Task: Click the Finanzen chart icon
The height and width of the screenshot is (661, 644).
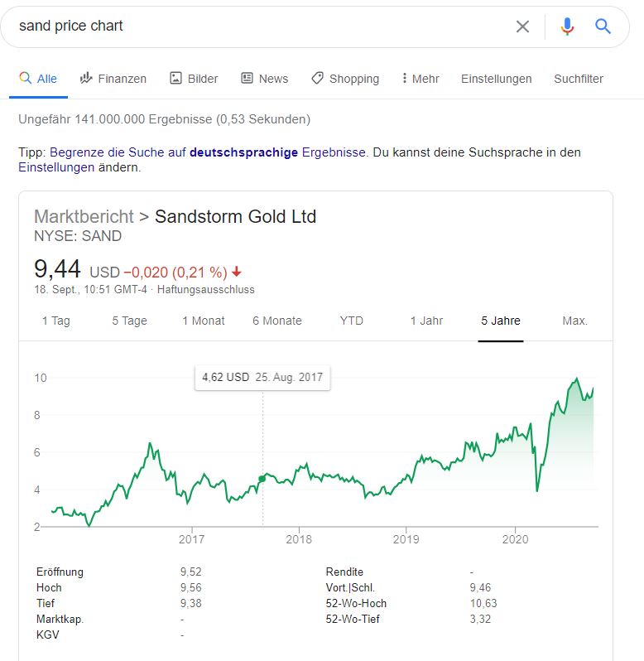Action: [86, 78]
